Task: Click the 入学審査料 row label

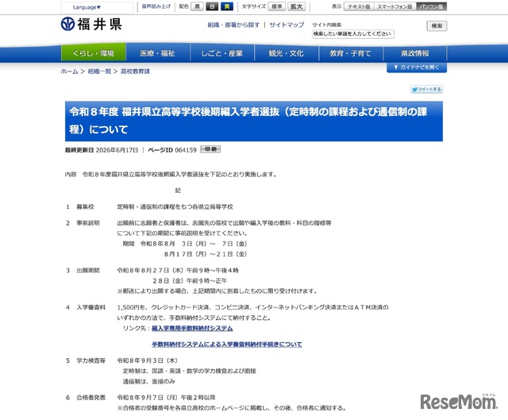Action: pos(90,307)
